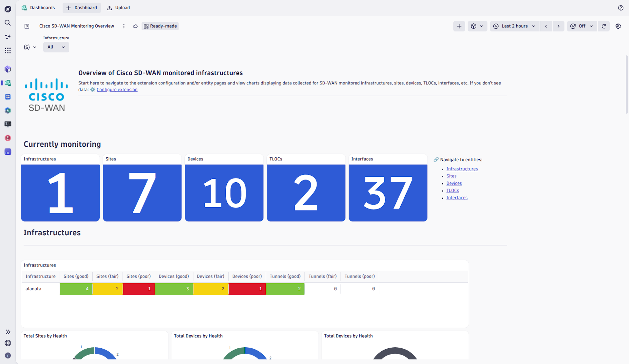Open the Last 2 hours timeframe picker
The width and height of the screenshot is (629, 364).
[x=514, y=26]
